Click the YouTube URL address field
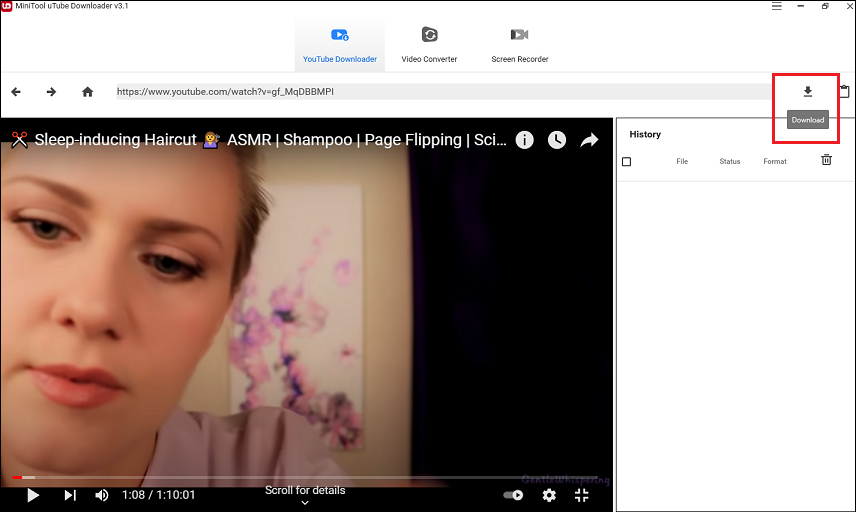 443,92
